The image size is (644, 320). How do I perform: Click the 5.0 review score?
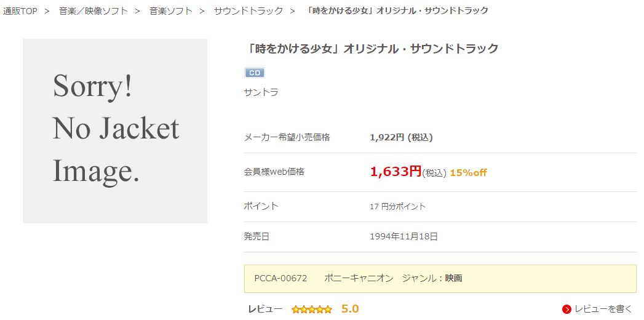(350, 309)
